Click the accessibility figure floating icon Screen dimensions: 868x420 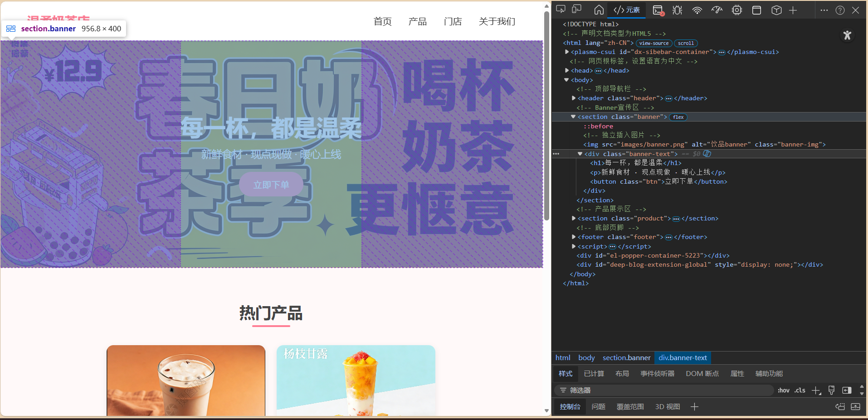(x=847, y=35)
